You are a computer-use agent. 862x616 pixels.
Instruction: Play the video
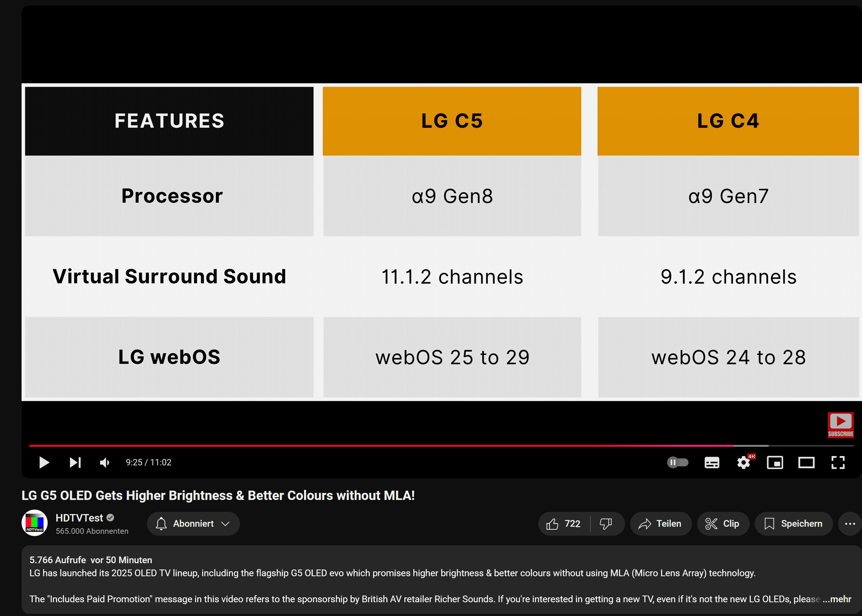point(44,462)
